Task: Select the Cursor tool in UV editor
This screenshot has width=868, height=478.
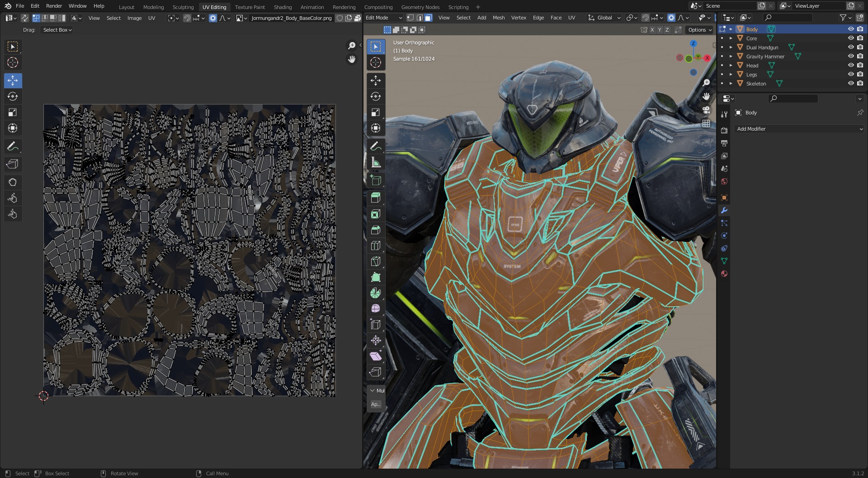Action: (13, 62)
